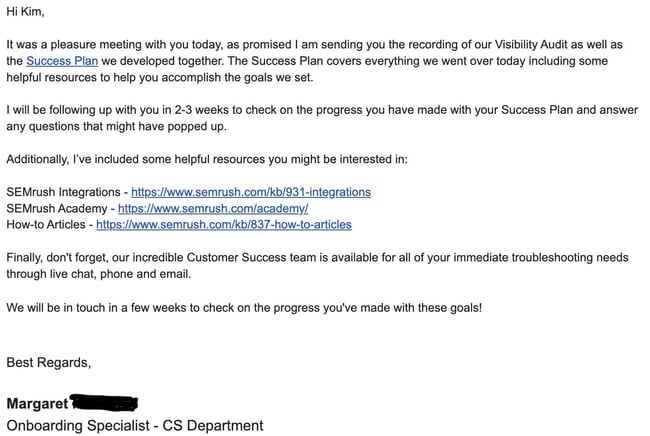Open the How-to Articles URL link
The image size is (650, 436).
(x=224, y=225)
